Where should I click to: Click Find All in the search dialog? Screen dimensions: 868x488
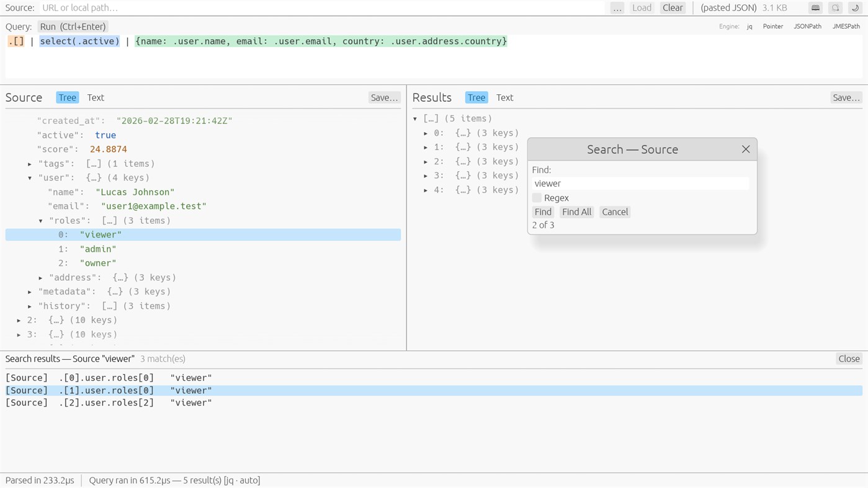click(x=577, y=212)
